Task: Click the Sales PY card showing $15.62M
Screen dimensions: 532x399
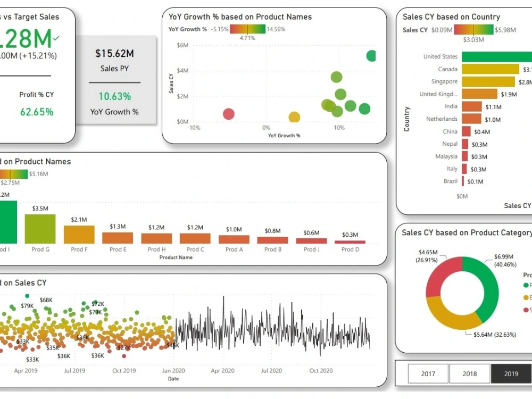Action: point(114,54)
